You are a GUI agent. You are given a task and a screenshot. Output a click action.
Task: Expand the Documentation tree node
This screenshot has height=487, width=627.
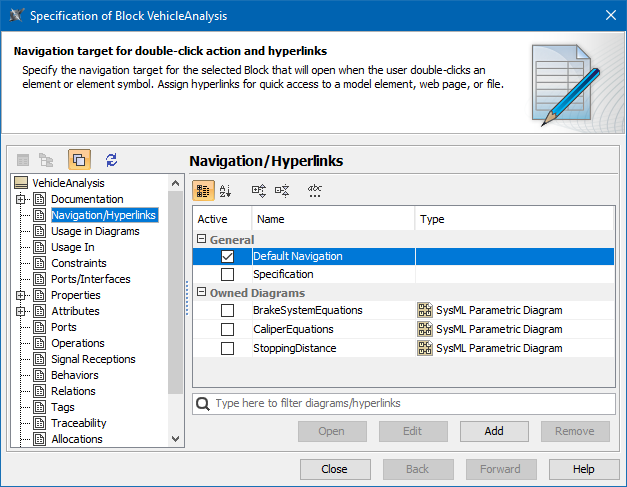[x=20, y=199]
